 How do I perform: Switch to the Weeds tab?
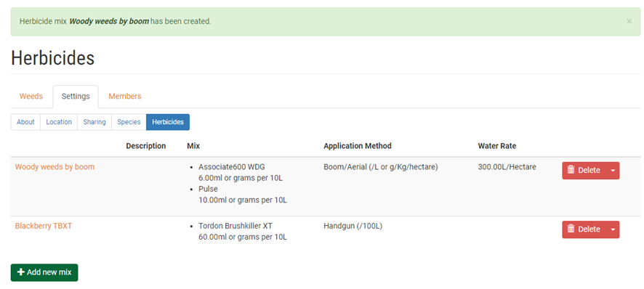click(x=31, y=97)
